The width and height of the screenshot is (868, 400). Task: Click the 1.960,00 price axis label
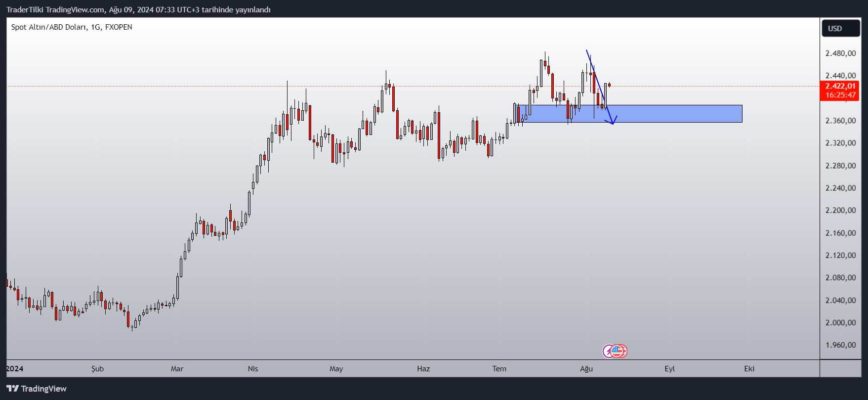tap(840, 345)
